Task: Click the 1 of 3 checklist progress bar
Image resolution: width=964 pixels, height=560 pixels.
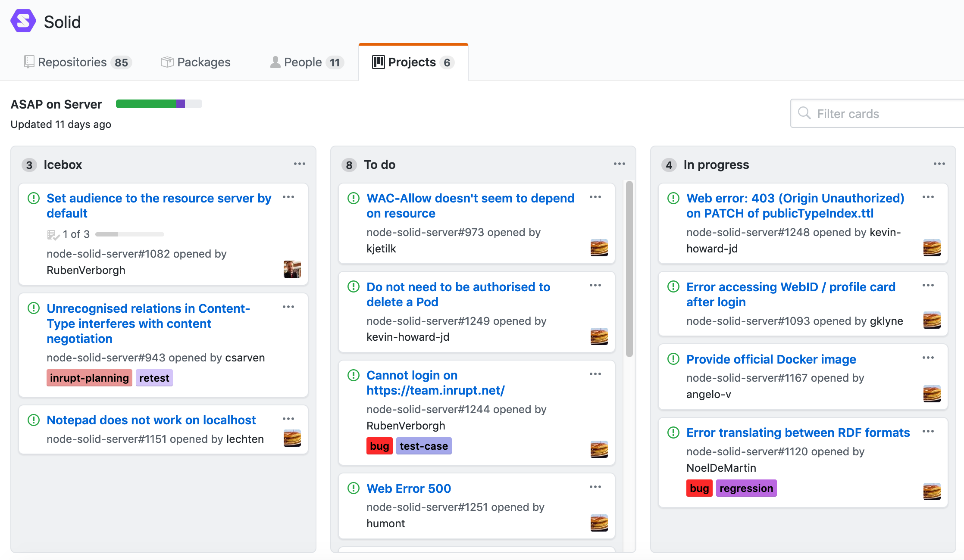Action: pyautogui.click(x=130, y=234)
